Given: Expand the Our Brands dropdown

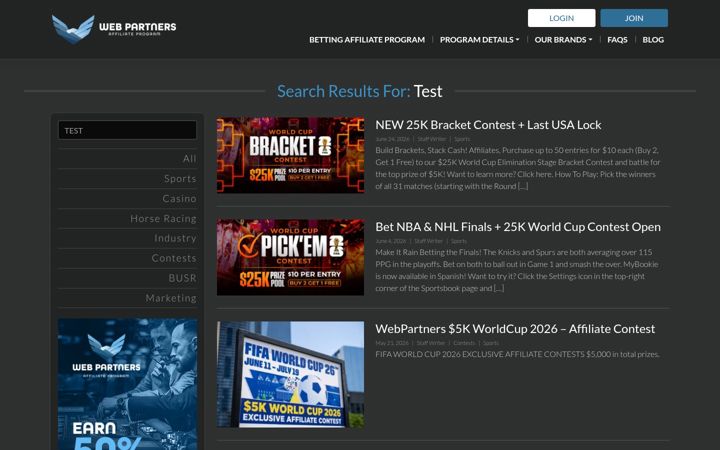Looking at the screenshot, I should (563, 39).
